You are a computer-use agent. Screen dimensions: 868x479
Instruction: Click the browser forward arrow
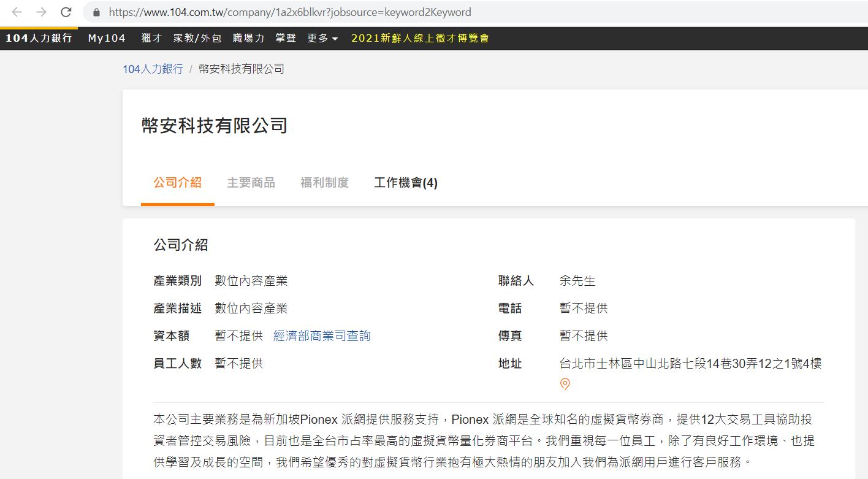[x=42, y=12]
